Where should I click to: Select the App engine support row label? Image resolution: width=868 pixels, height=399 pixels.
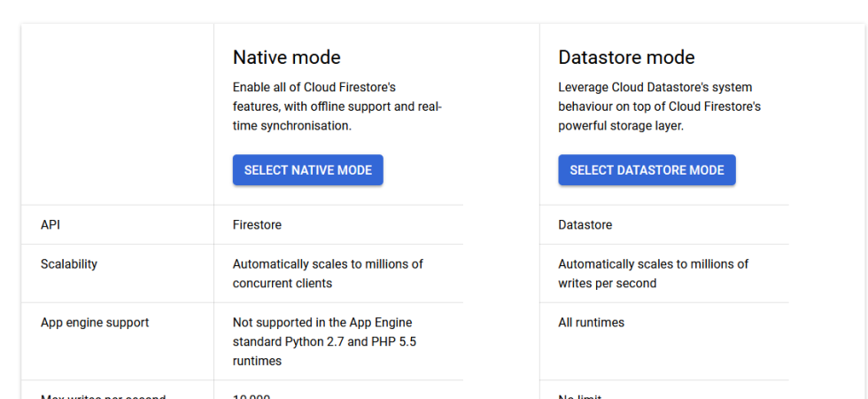click(x=95, y=323)
